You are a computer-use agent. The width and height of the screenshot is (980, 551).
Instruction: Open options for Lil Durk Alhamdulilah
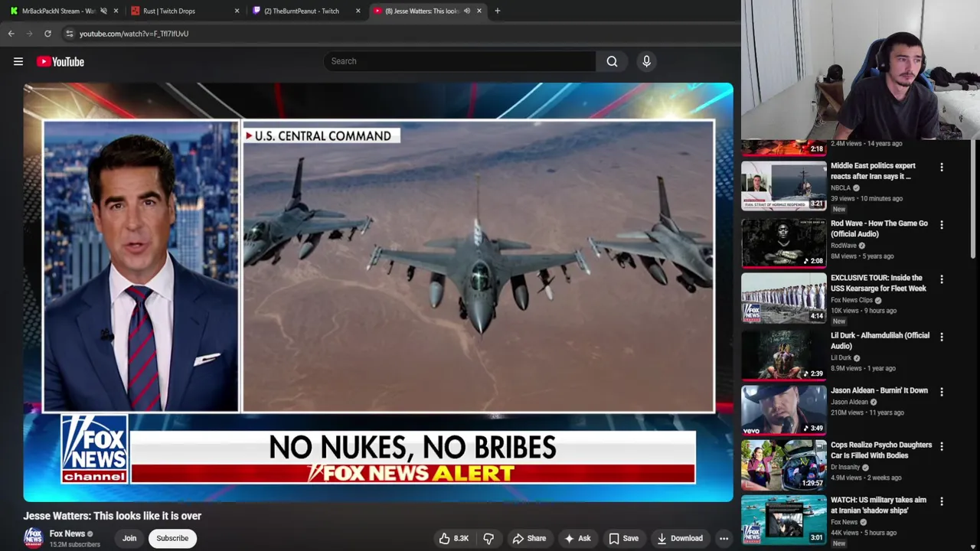pyautogui.click(x=942, y=337)
